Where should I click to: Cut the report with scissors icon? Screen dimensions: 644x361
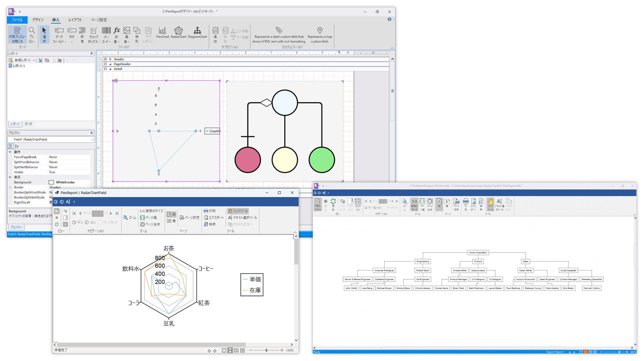coord(41,61)
